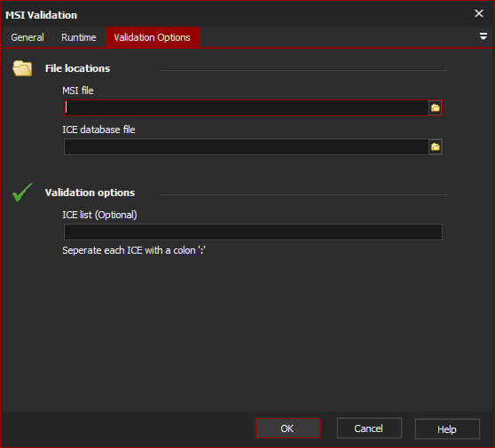Click the colon separator hint text
Screen dimensions: 495x448
click(134, 250)
